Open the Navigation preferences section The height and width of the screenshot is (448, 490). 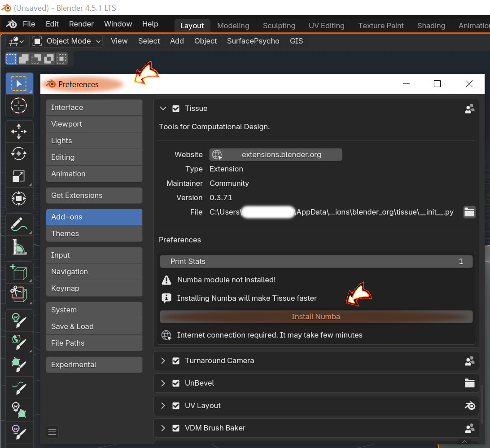click(94, 272)
